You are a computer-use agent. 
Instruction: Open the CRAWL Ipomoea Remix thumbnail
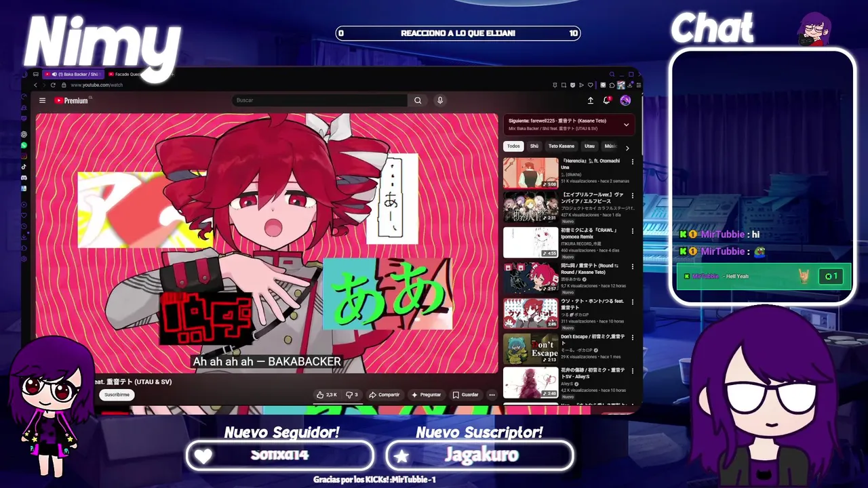click(530, 243)
